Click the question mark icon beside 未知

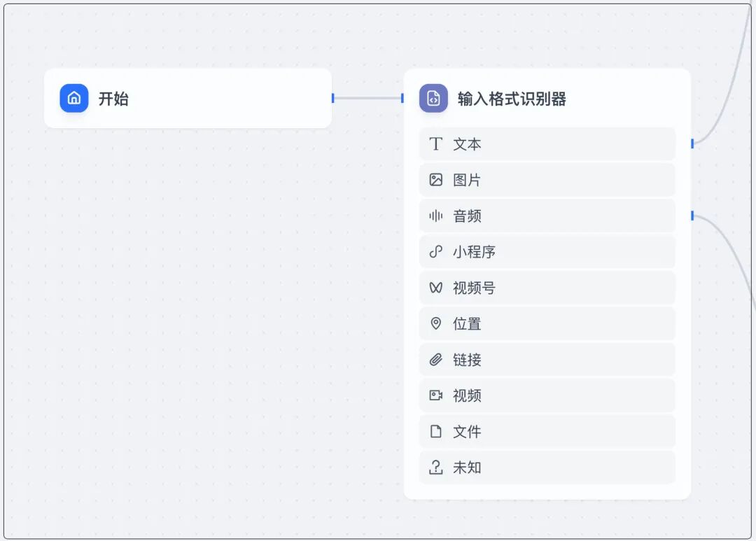436,468
